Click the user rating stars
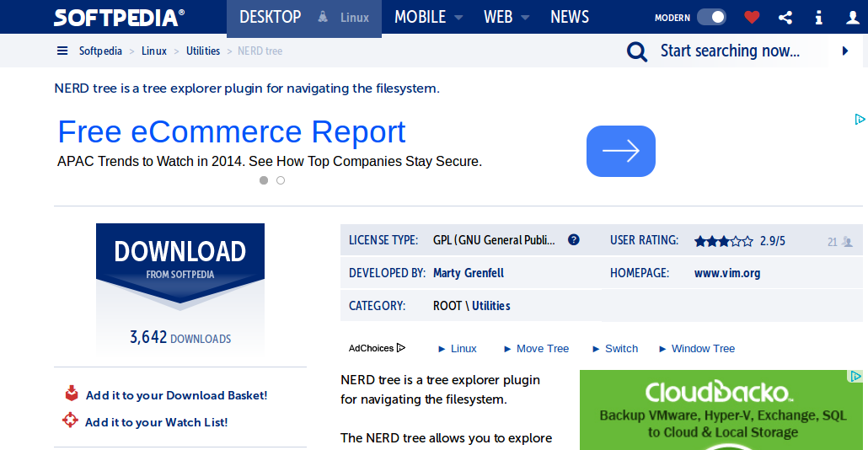This screenshot has width=868, height=450. (724, 241)
